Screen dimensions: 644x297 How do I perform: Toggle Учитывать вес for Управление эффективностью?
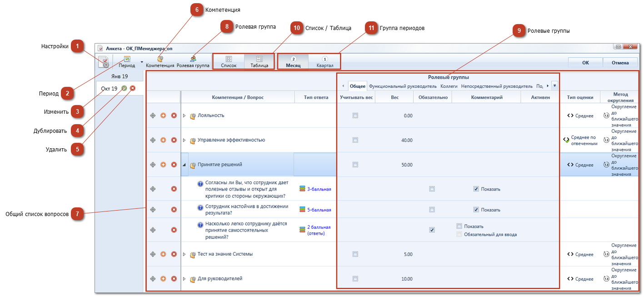(x=355, y=140)
